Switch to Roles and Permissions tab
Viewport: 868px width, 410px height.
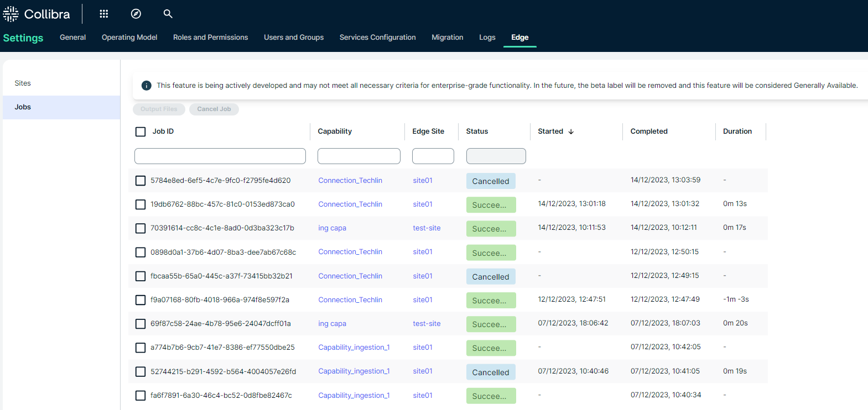point(210,38)
